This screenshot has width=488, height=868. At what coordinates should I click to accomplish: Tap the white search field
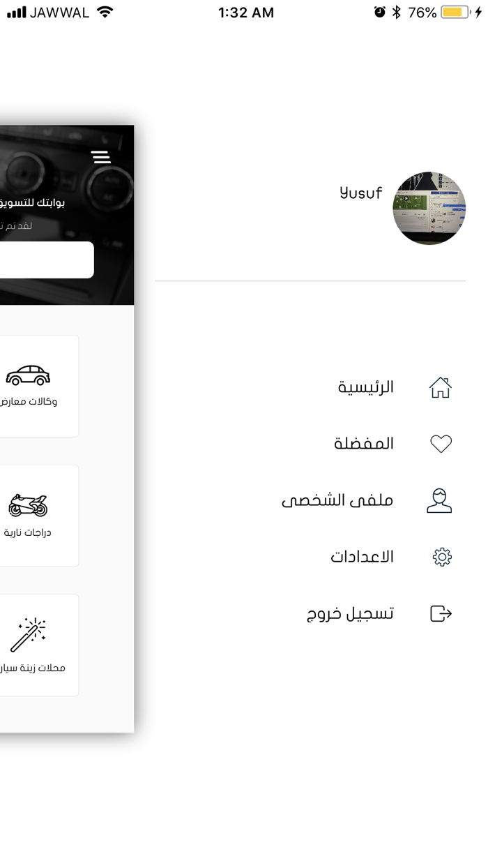click(47, 260)
